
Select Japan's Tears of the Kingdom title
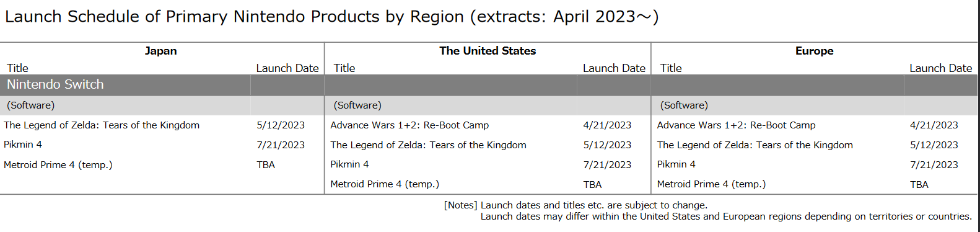(x=102, y=125)
